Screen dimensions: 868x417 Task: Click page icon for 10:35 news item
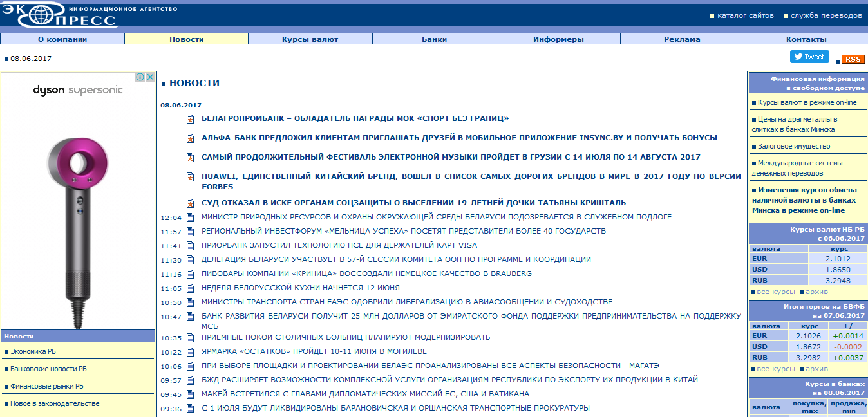190,338
